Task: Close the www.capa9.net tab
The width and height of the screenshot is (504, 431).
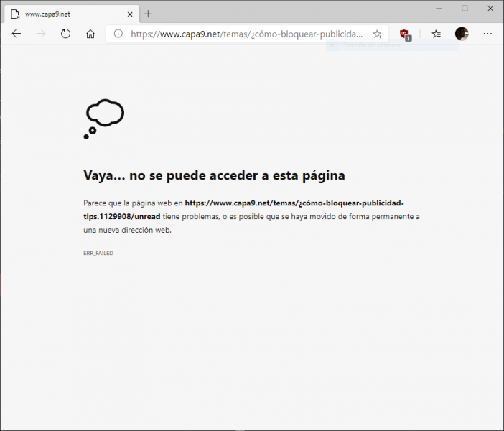Action: point(130,14)
